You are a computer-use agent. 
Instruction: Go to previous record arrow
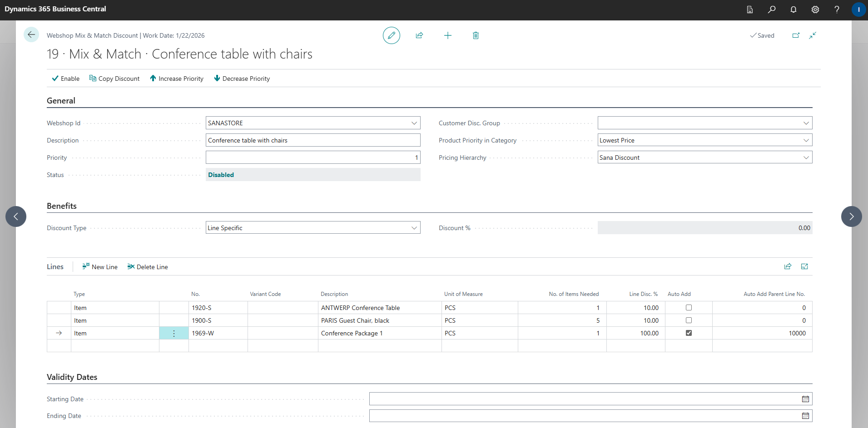[16, 216]
